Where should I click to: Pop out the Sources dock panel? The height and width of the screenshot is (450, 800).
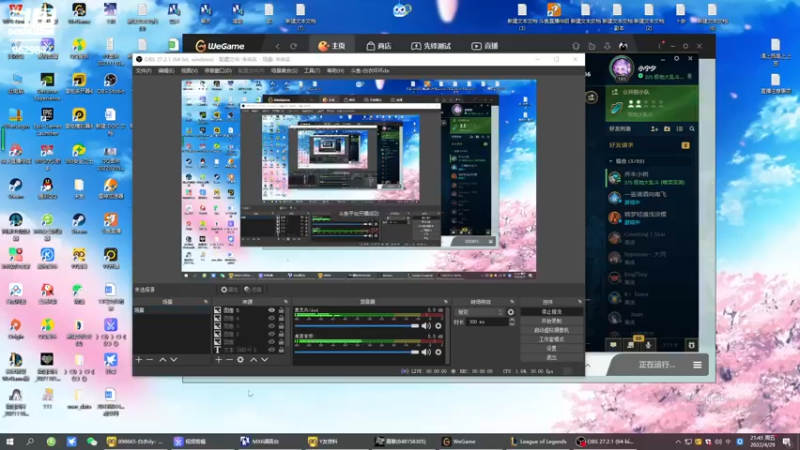[286, 302]
